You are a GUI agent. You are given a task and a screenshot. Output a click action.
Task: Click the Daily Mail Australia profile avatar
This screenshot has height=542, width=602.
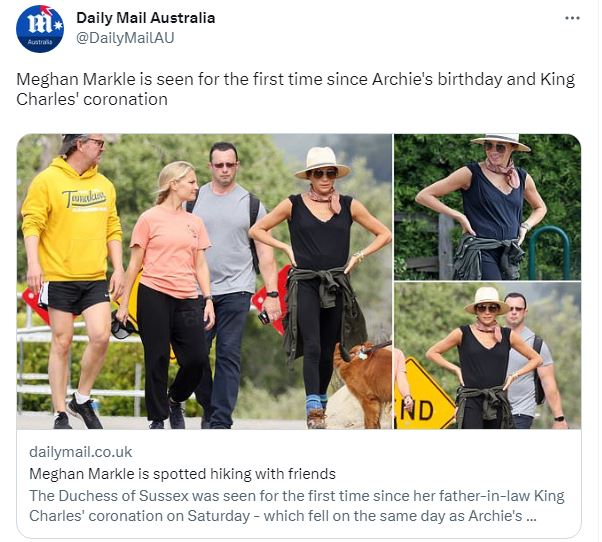tap(40, 28)
